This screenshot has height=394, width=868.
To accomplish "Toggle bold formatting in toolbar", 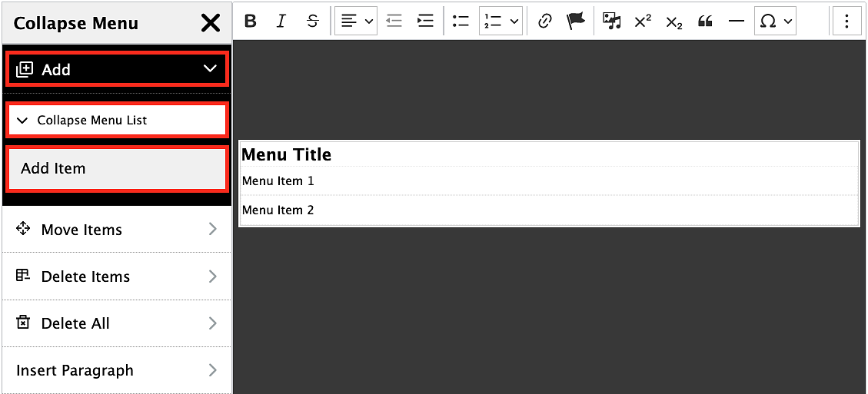I will point(250,21).
